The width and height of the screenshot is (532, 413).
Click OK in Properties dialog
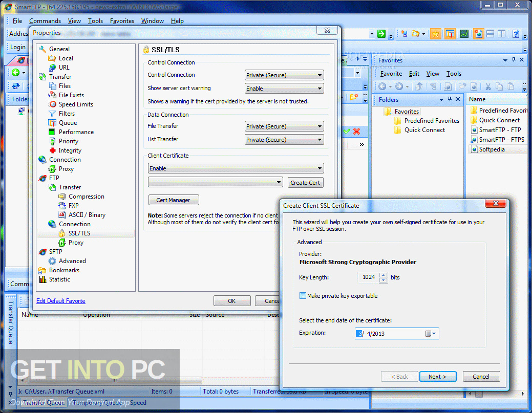[232, 301]
